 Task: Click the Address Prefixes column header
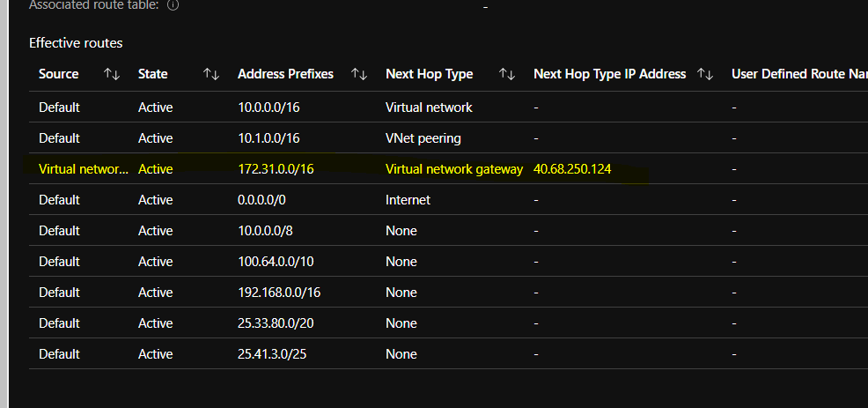285,74
